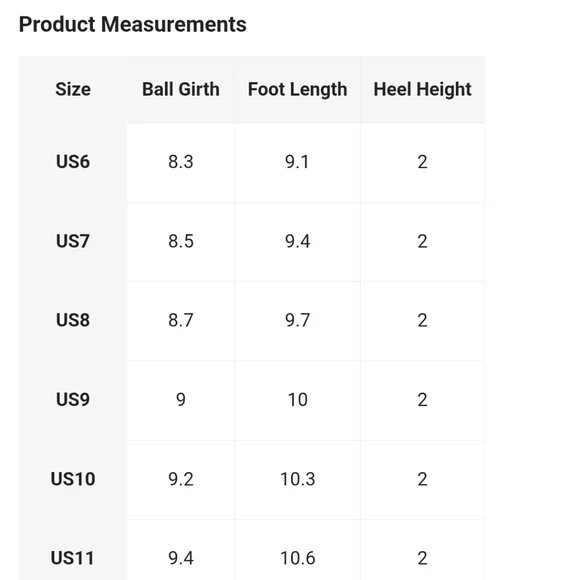Screen dimensions: 580x580
Task: Click the Heel Height column header
Action: 422,90
